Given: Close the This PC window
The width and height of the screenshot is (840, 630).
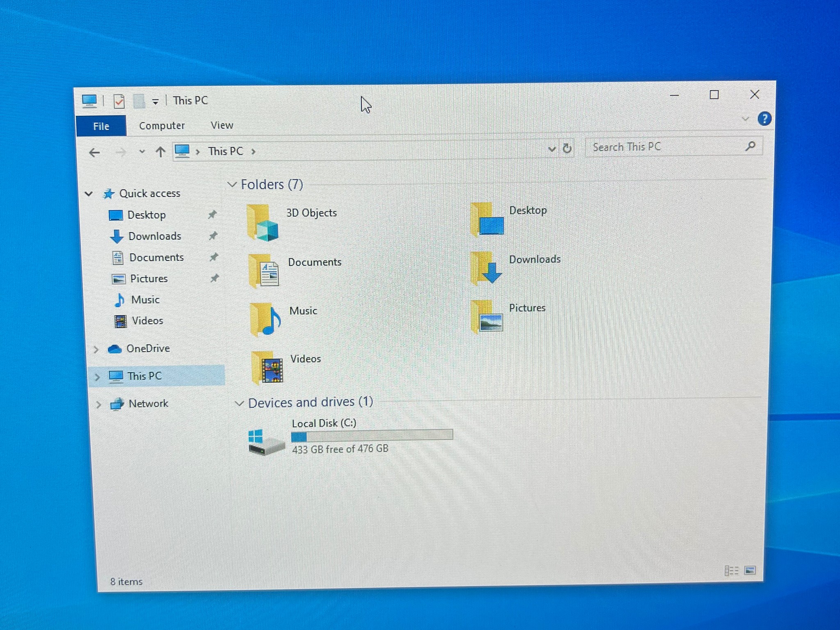Looking at the screenshot, I should coord(754,94).
